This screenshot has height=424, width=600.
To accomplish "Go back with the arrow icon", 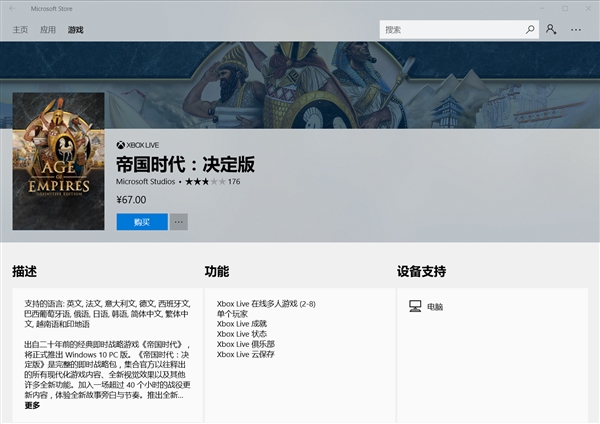I will pos(12,8).
